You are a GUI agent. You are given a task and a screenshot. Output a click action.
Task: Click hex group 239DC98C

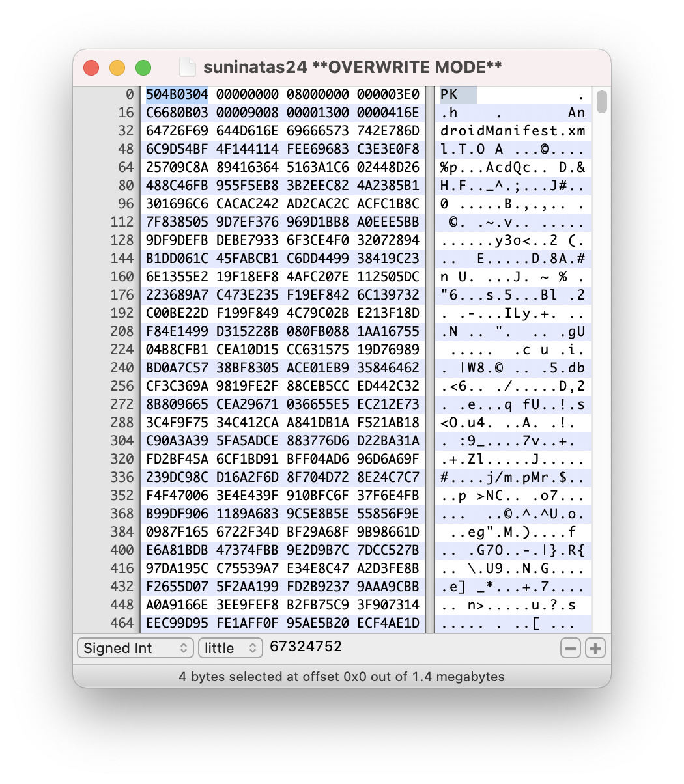[177, 477]
